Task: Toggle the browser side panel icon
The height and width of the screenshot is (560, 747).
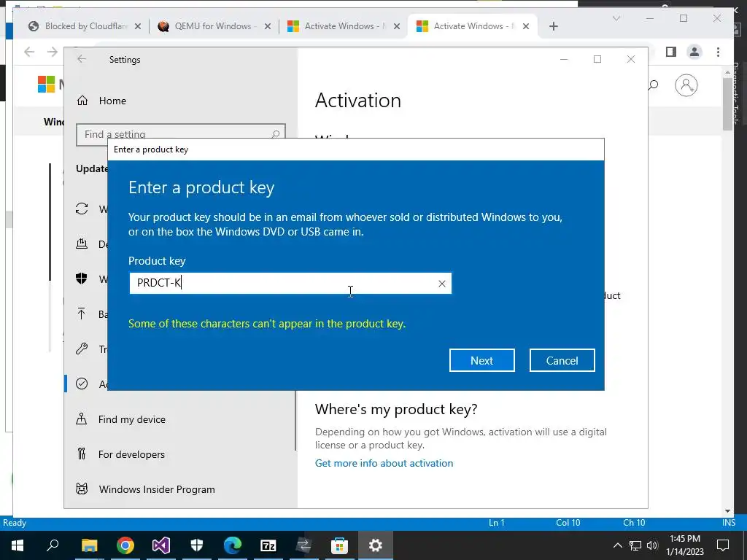Action: (671, 52)
